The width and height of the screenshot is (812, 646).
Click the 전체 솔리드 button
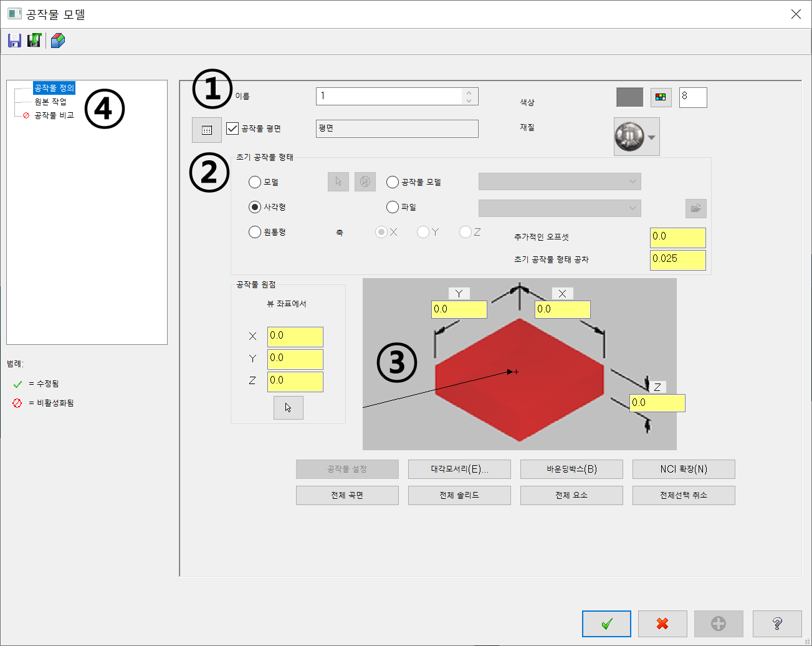[x=459, y=495]
